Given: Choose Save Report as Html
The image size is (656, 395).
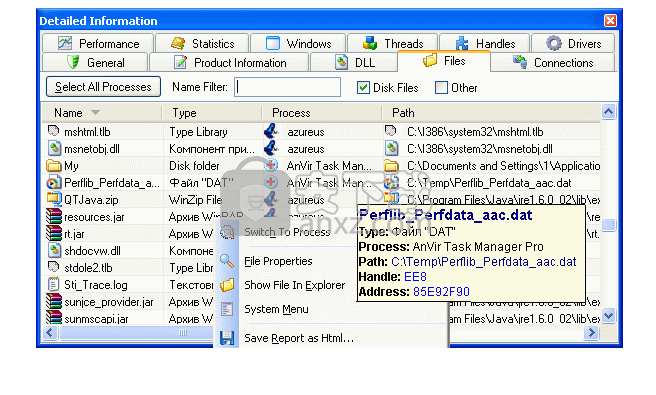Looking at the screenshot, I should click(299, 338).
